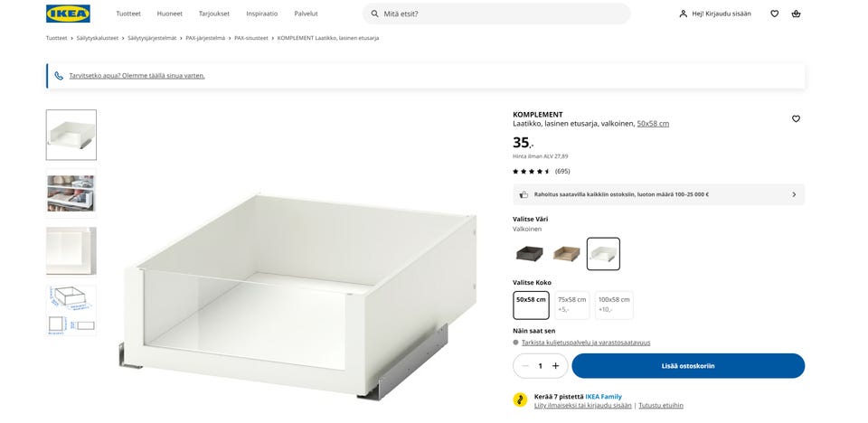Open the Tarjoukset menu item
868x423 pixels.
coord(214,14)
